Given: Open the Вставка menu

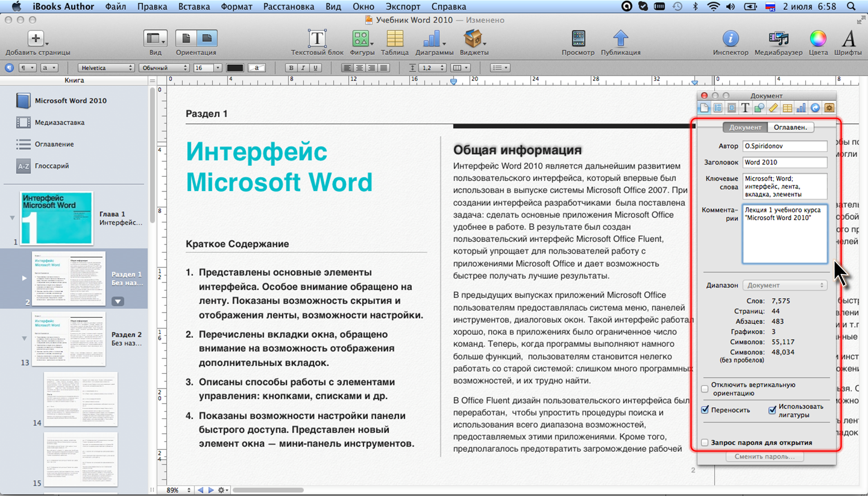Looking at the screenshot, I should click(194, 6).
